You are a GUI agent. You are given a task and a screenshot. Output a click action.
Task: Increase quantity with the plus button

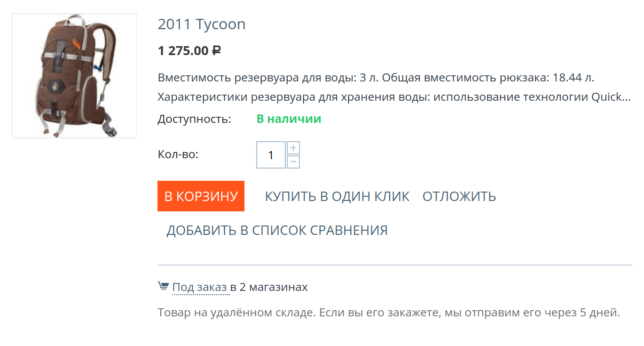pos(293,148)
